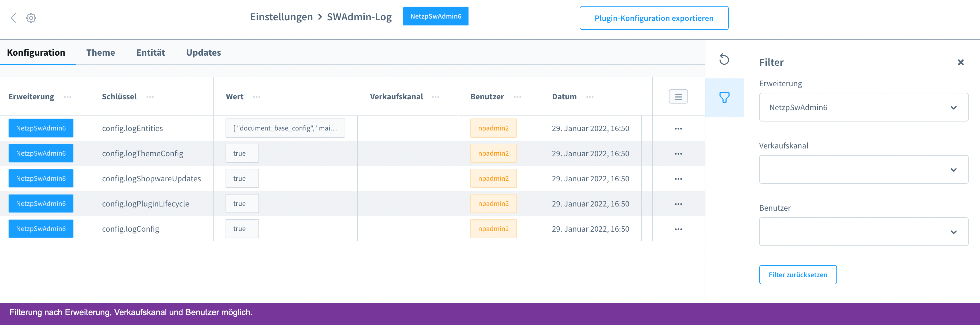Sort by Erweiterung column header
The width and height of the screenshot is (980, 325).
tap(31, 97)
